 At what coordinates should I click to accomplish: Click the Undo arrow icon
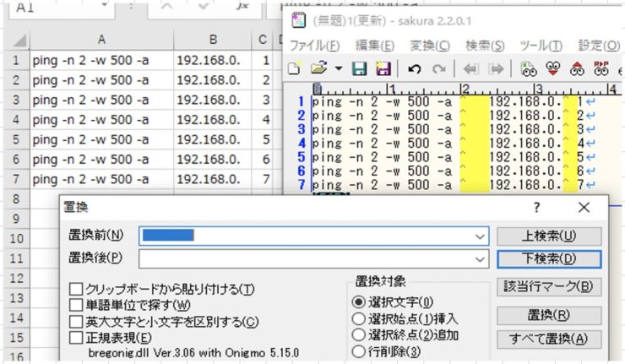pos(415,68)
